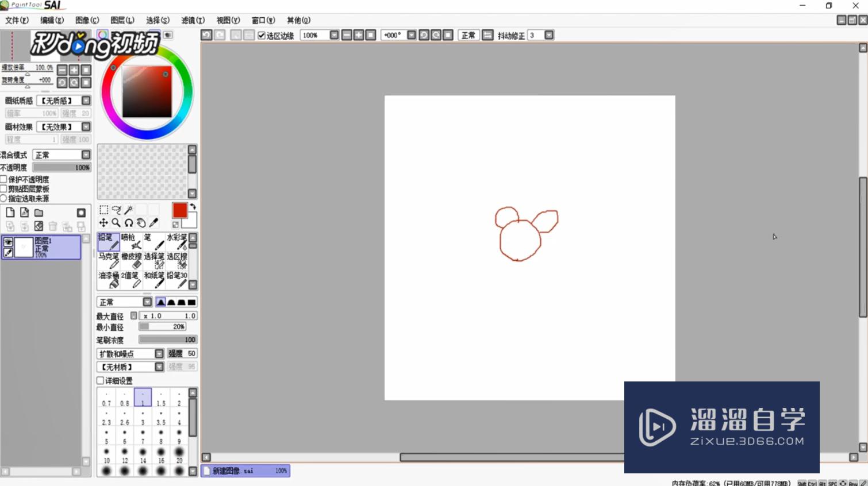Select the flat square brush edge shape
The height and width of the screenshot is (486, 868).
coord(192,302)
